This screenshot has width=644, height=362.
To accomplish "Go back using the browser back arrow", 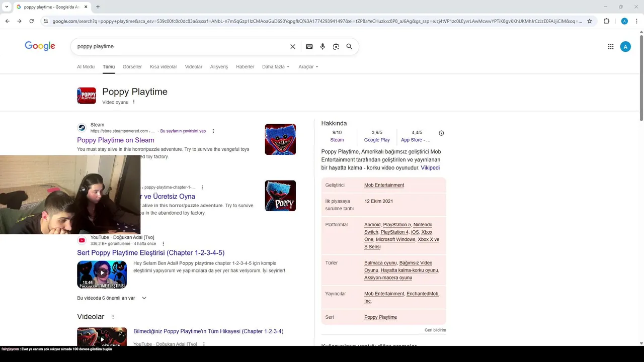I will (7, 21).
